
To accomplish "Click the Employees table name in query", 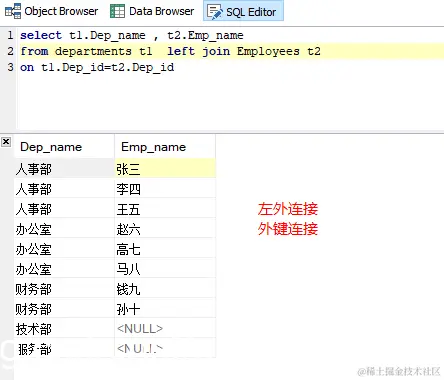I will click(x=268, y=51).
